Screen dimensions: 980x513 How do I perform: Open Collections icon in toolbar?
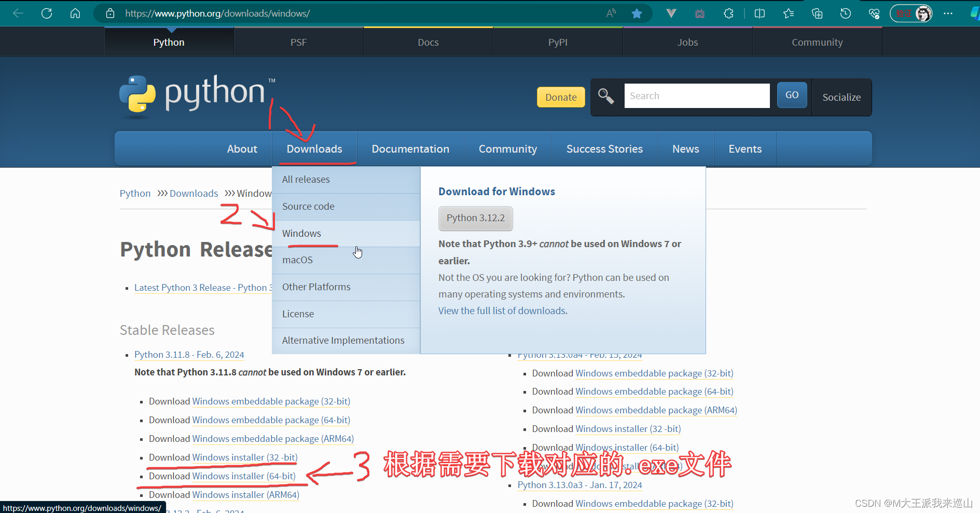[x=817, y=14]
